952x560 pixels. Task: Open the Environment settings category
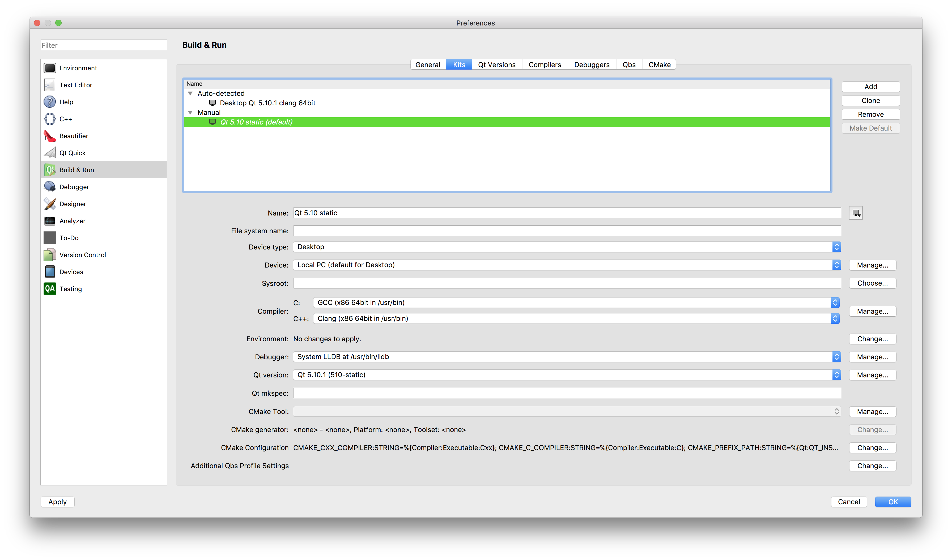tap(104, 68)
